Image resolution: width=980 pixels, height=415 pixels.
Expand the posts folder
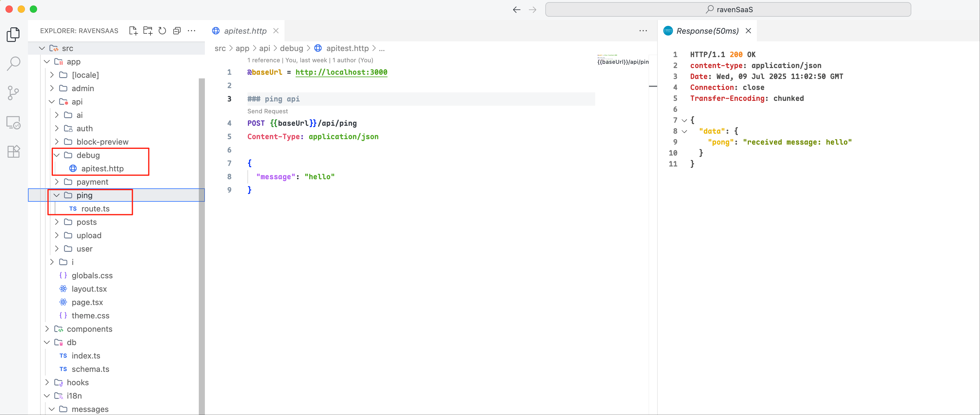pos(57,222)
